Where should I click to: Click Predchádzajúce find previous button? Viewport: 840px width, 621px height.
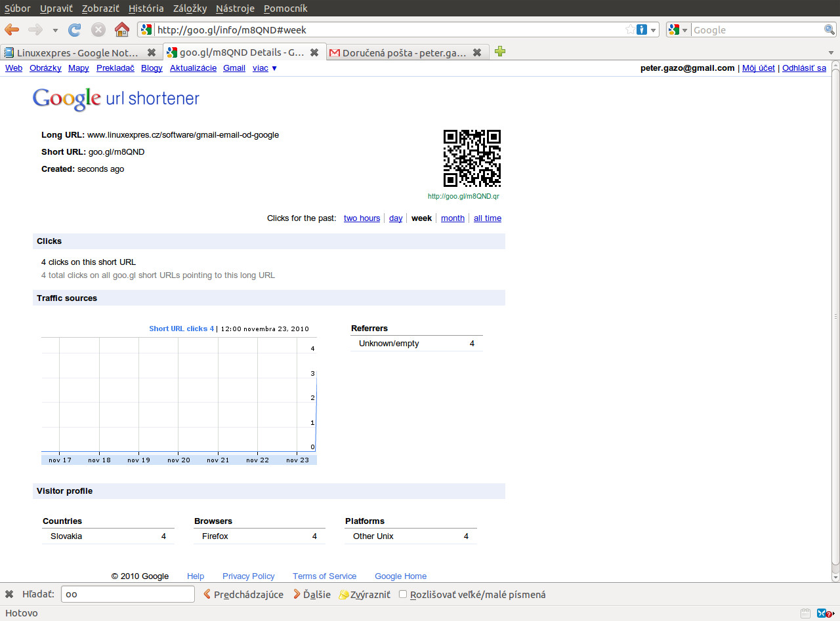tap(243, 595)
